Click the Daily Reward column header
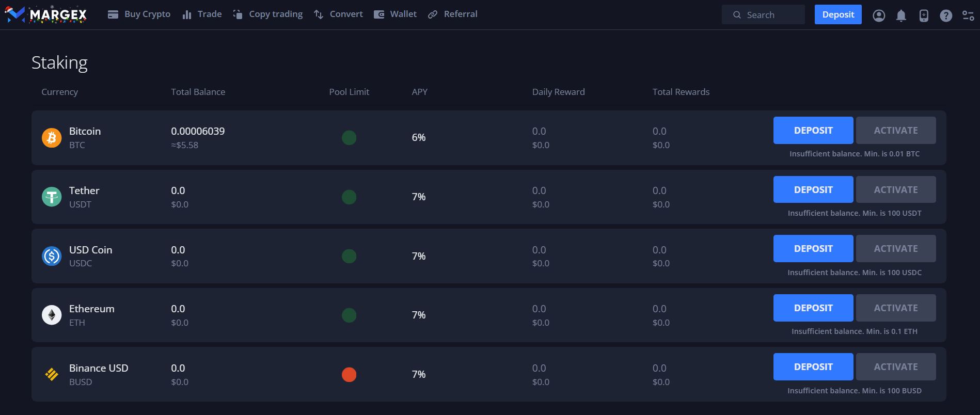 pos(558,92)
